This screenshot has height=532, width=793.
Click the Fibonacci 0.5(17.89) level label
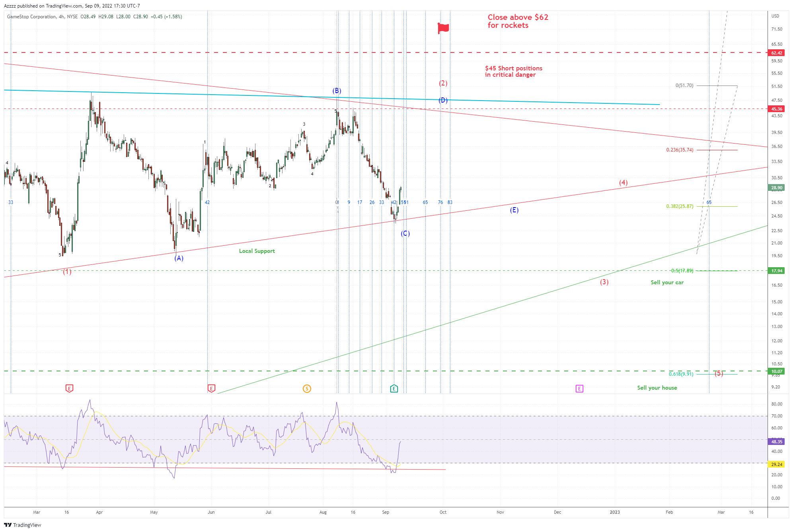682,271
